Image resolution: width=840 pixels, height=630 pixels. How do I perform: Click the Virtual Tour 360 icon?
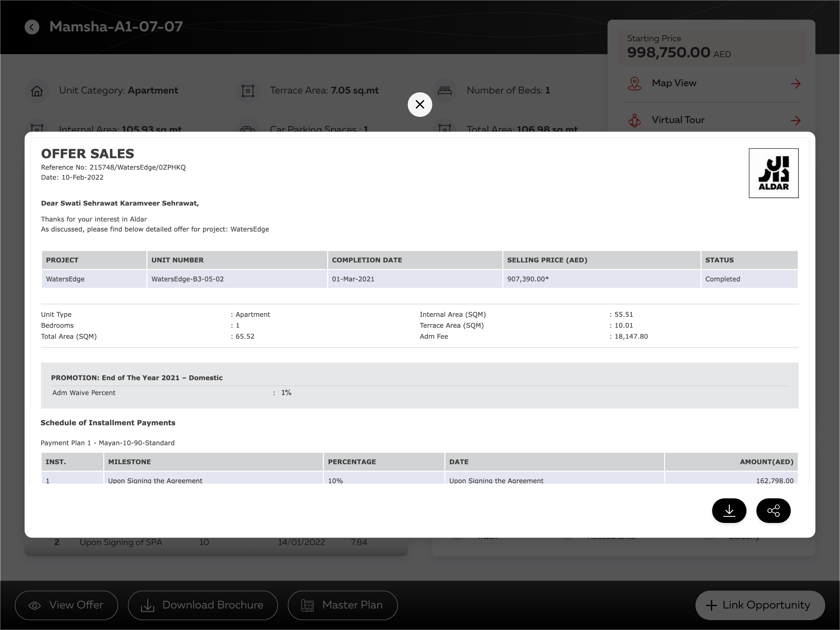coord(634,121)
